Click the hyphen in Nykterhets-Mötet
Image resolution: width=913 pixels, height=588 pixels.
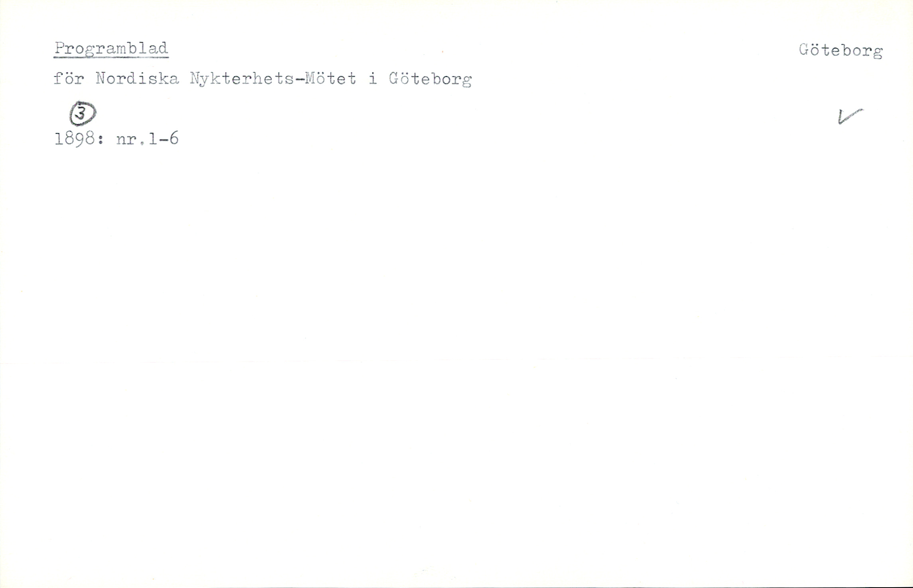pyautogui.click(x=299, y=80)
